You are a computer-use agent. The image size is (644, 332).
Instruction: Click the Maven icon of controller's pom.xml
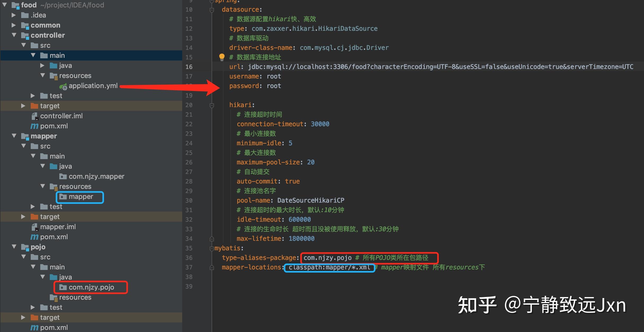[x=34, y=126]
